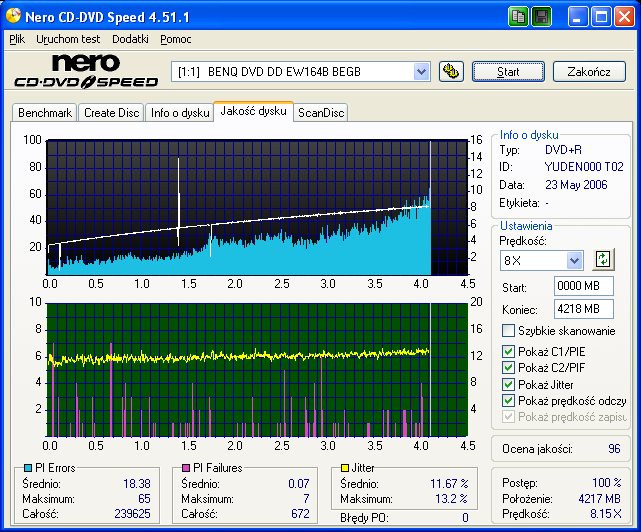Minimize the Nero CD-DVD Speed window

coord(578,17)
